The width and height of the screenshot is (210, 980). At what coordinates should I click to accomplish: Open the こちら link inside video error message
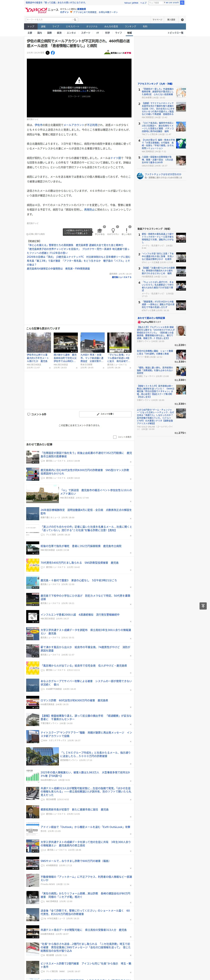83,91
